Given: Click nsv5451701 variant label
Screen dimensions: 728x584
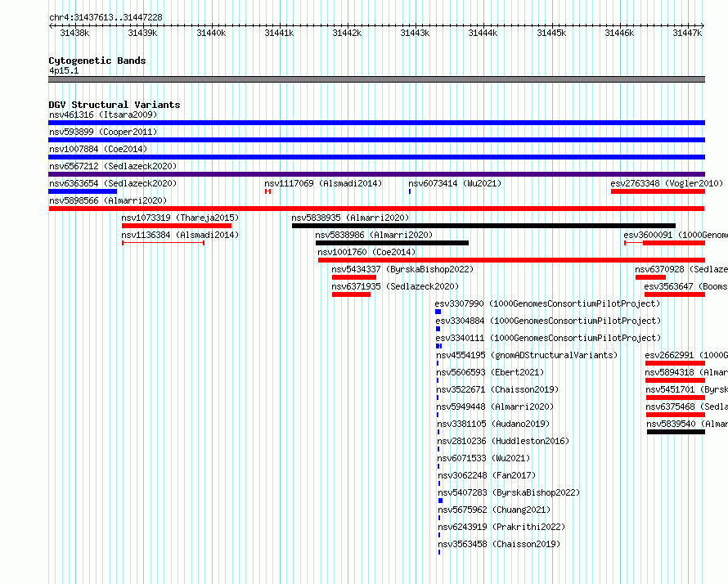Looking at the screenshot, I should [x=686, y=389].
